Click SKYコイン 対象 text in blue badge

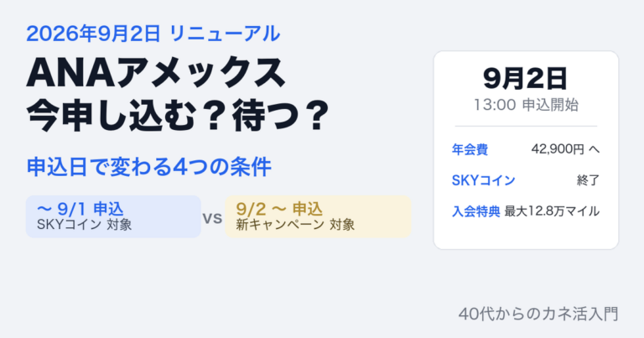pos(84,225)
